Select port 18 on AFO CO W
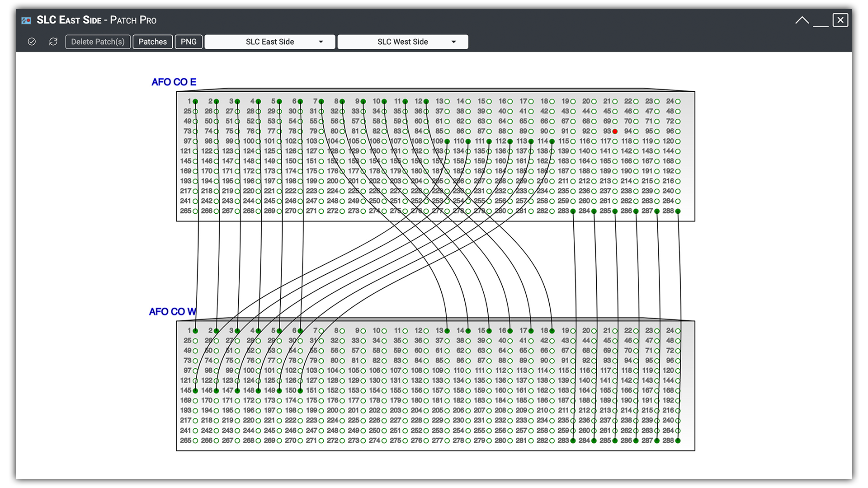The height and width of the screenshot is (488, 868). [552, 331]
